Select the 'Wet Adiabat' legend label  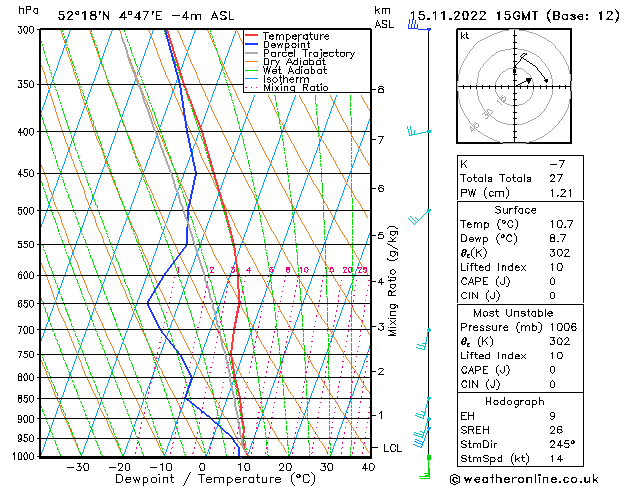(x=295, y=70)
